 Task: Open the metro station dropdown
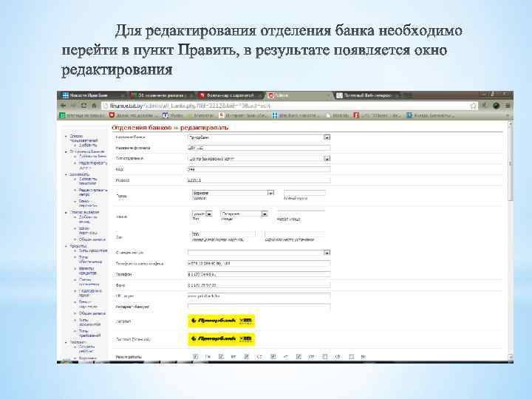(259, 253)
